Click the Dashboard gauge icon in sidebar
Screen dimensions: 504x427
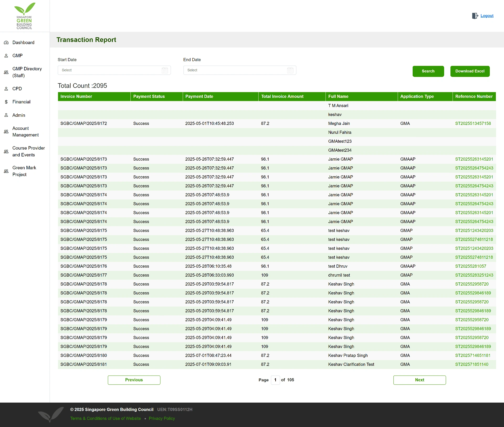pyautogui.click(x=6, y=43)
